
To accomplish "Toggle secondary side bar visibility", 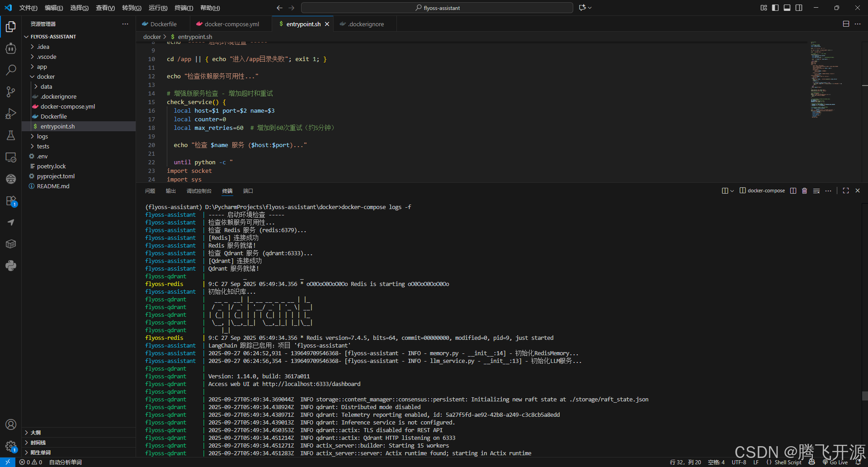I will tap(799, 8).
